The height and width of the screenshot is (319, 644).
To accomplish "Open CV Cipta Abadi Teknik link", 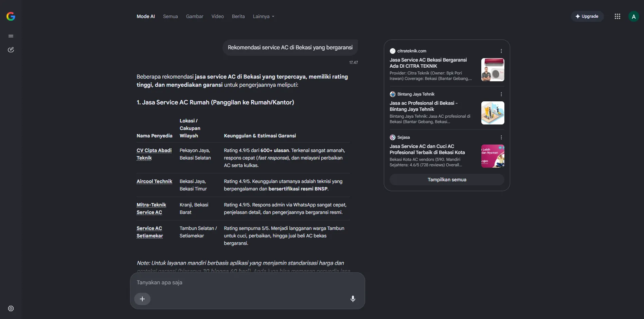I will (154, 154).
